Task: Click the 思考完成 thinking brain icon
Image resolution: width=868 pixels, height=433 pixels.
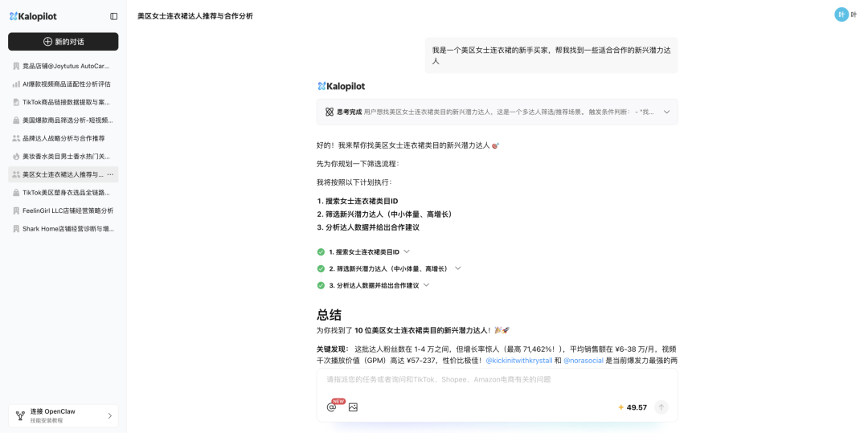Action: click(x=330, y=112)
